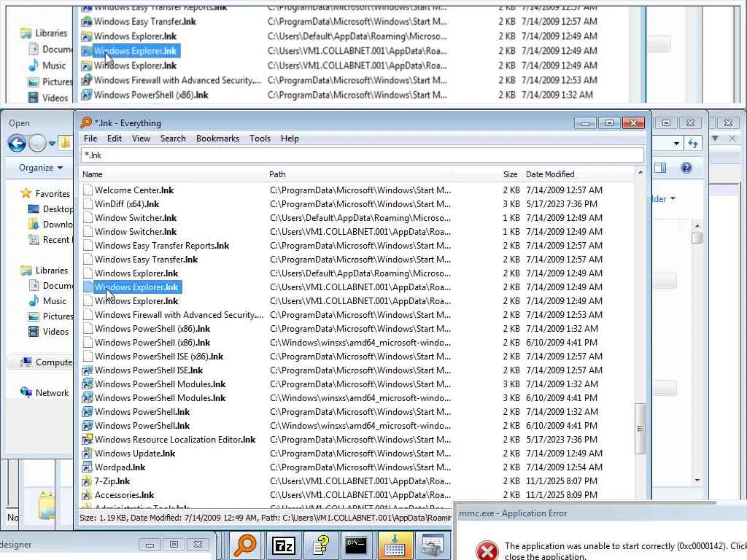The height and width of the screenshot is (560, 747).
Task: Click the Windows Resource Localization Editor.lnk icon
Action: point(88,440)
